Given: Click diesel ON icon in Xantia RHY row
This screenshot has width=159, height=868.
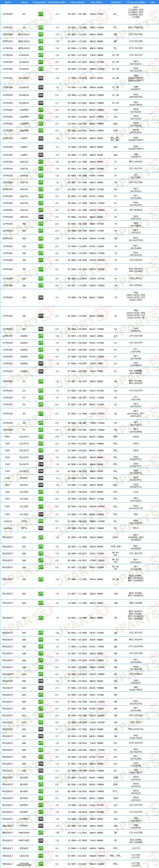Looking at the screenshot, I should tap(40, 217).
